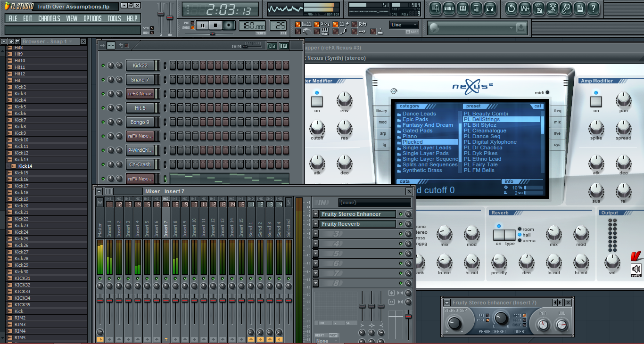Select the Epic Pads category in Nexus
Image resolution: width=644 pixels, height=344 pixels.
[415, 119]
